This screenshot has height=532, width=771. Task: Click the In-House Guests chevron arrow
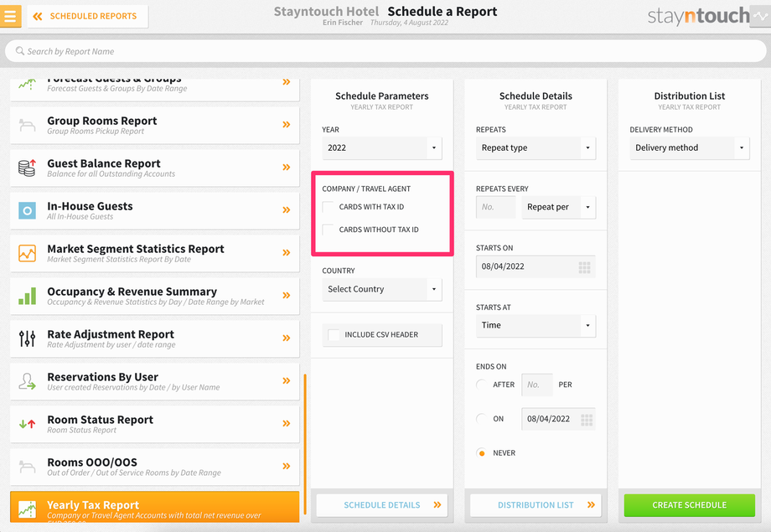(286, 210)
